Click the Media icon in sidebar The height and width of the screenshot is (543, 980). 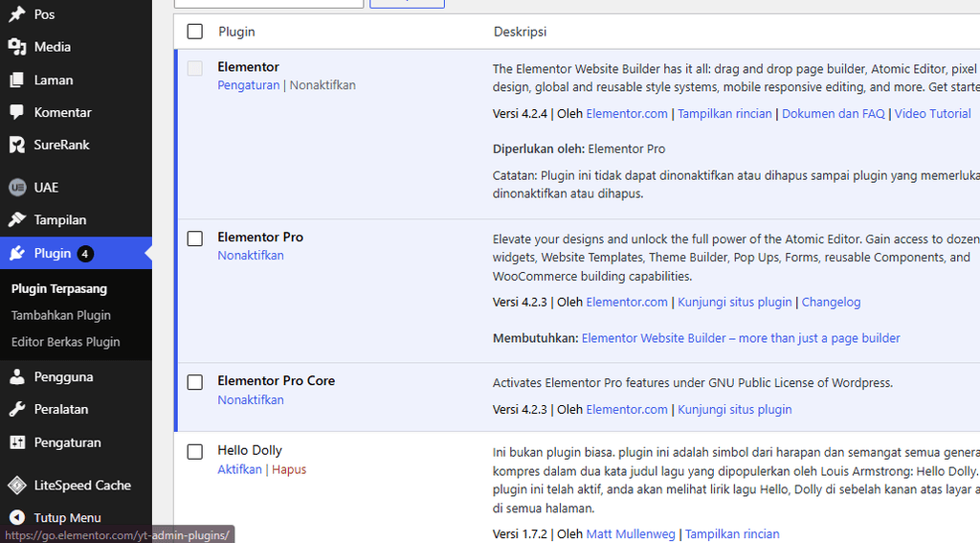pyautogui.click(x=17, y=47)
